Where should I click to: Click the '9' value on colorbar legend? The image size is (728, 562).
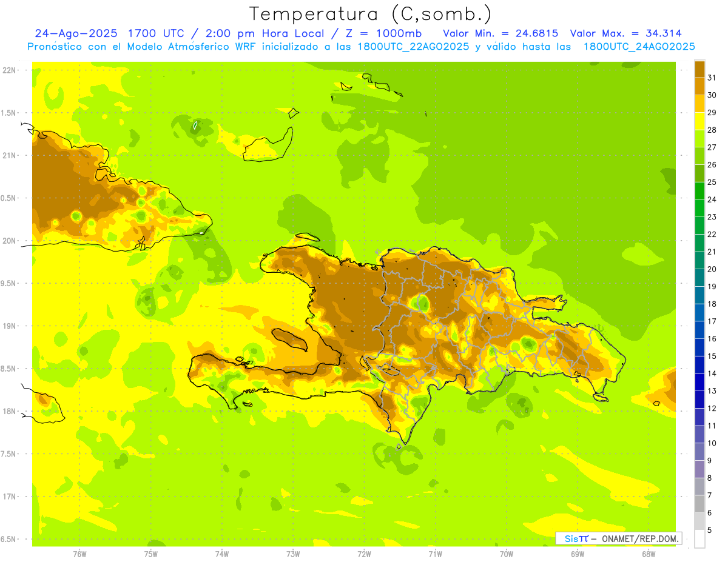pyautogui.click(x=709, y=461)
